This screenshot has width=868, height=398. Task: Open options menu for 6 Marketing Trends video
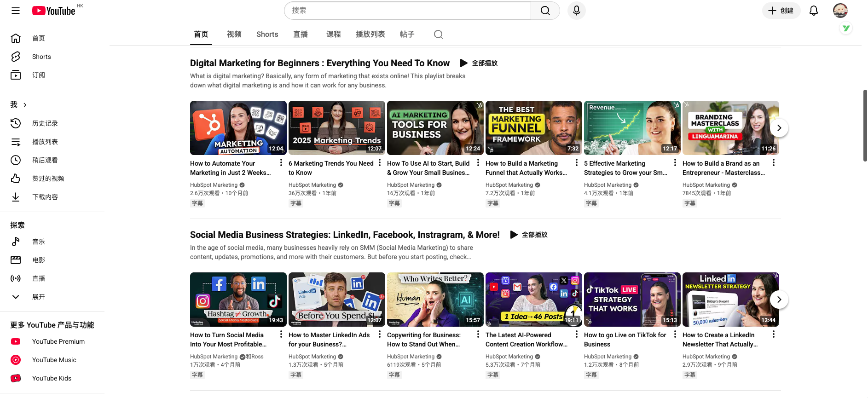coord(380,163)
